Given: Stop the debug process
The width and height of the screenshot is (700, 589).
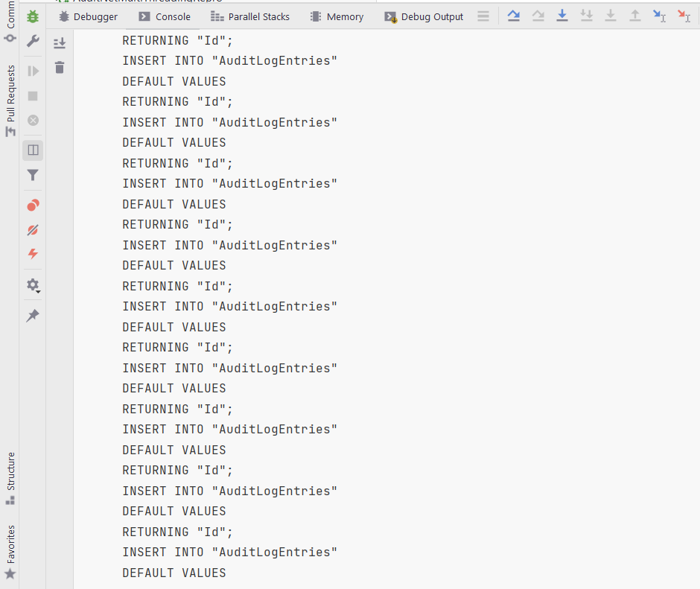Looking at the screenshot, I should point(32,95).
